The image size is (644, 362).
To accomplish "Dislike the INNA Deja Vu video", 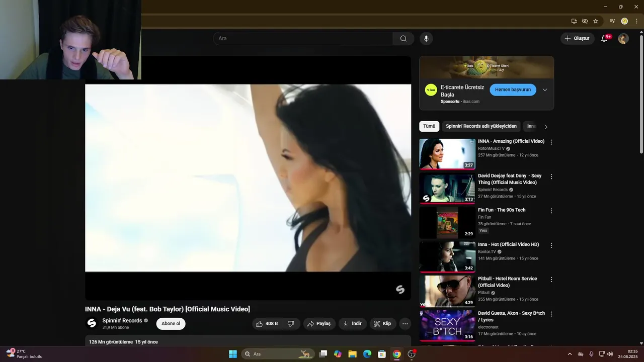I will click(291, 324).
